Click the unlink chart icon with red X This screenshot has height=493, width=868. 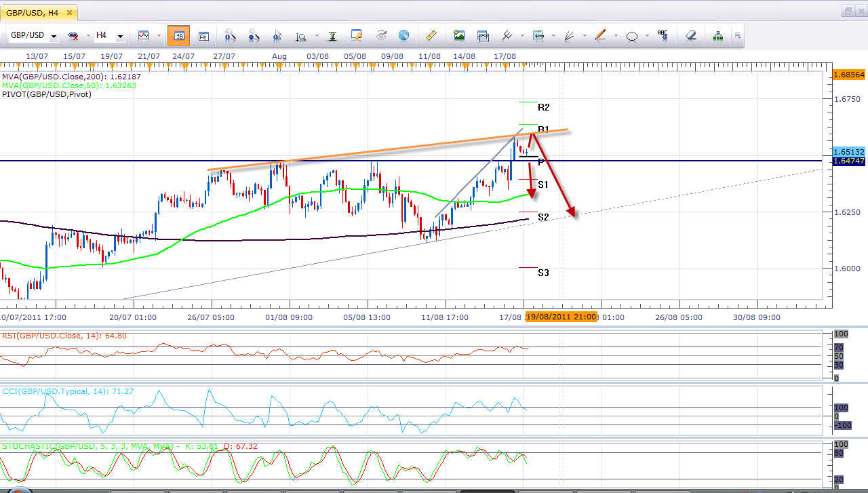[73, 35]
